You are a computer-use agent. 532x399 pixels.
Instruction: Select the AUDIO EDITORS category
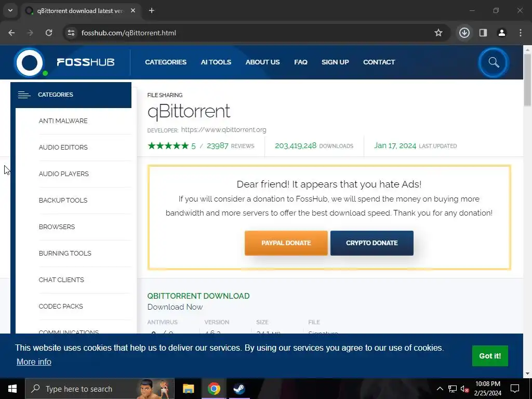click(x=63, y=147)
